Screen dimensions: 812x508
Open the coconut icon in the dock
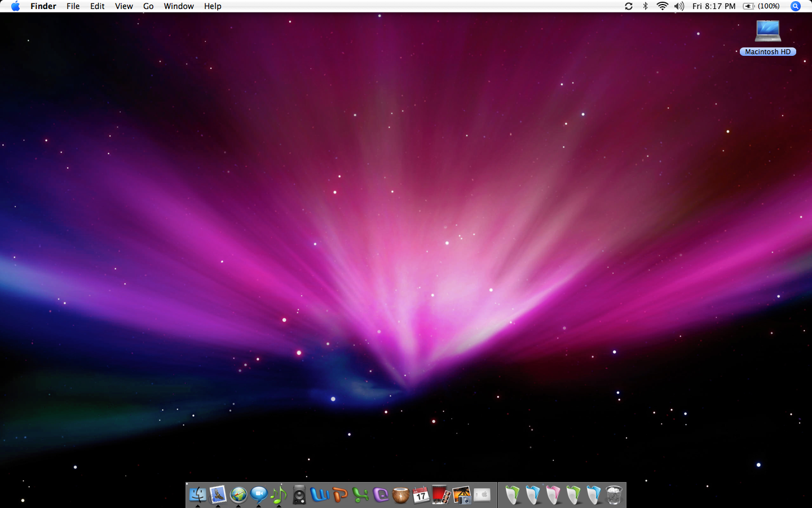pos(400,495)
